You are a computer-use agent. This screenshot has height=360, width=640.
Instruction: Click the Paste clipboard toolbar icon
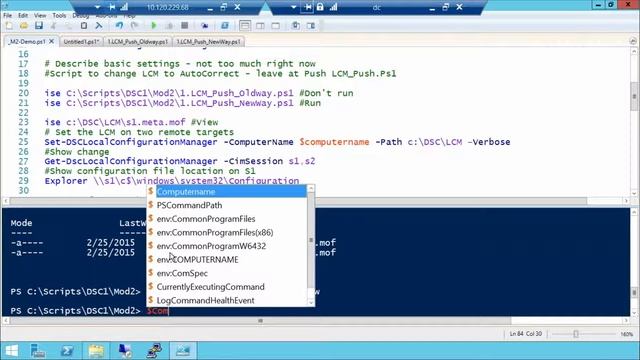84,26
